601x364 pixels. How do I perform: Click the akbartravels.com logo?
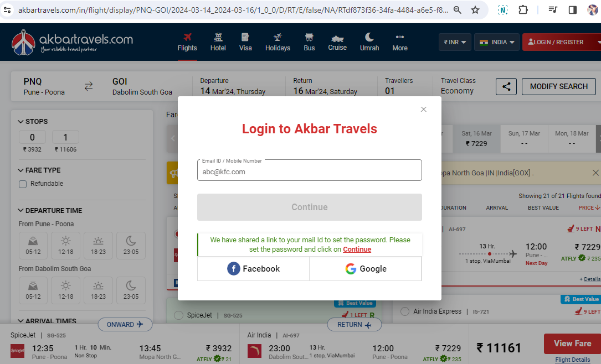[x=73, y=42]
